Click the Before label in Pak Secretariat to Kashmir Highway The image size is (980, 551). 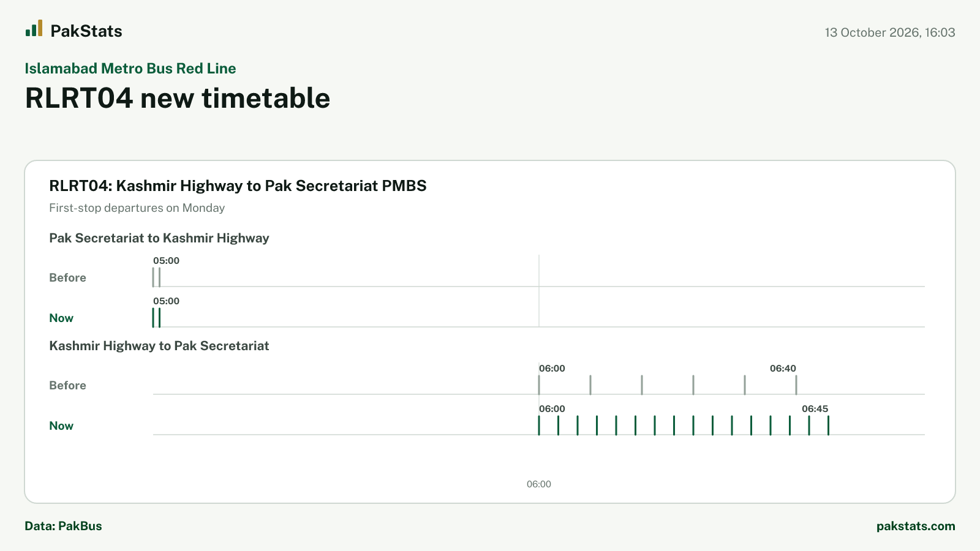click(x=67, y=278)
